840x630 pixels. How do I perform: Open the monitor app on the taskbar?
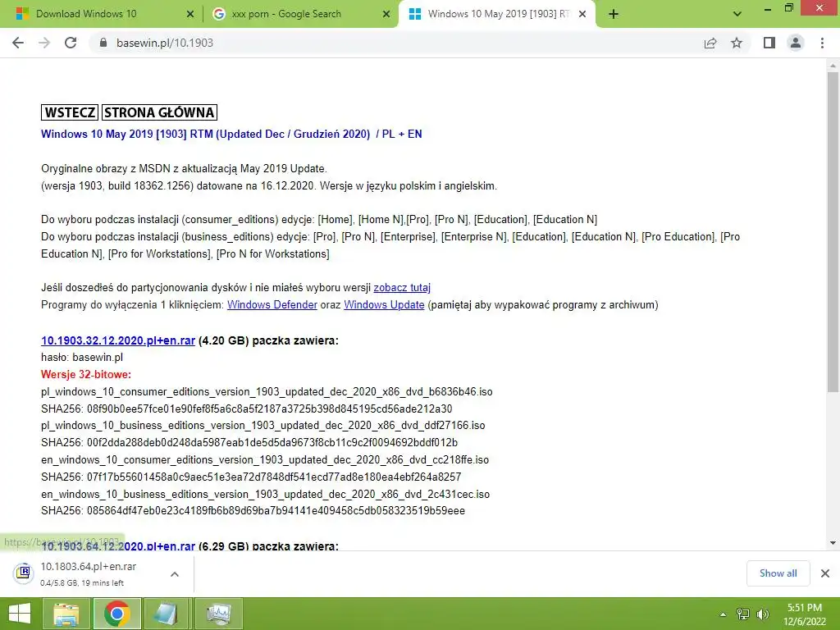218,614
